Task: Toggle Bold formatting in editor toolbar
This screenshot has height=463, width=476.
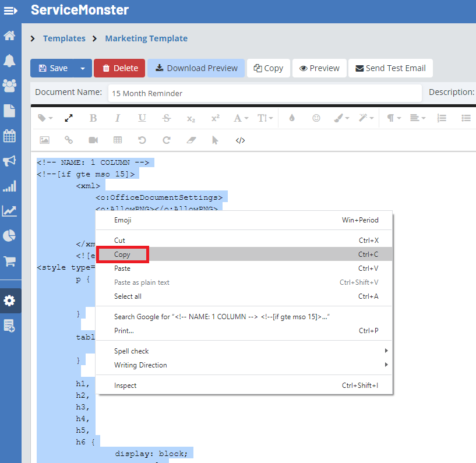Action: (93, 118)
